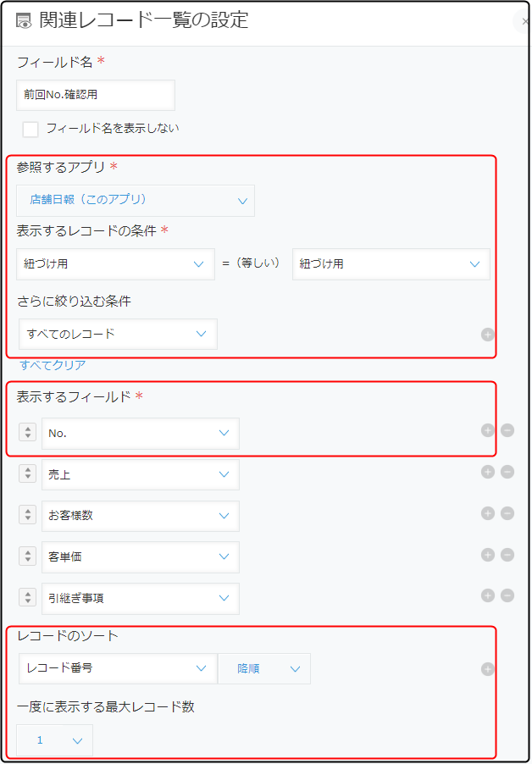Click the フィールド名 text box containing 前回No.確認用
This screenshot has width=532, height=764.
pyautogui.click(x=96, y=95)
